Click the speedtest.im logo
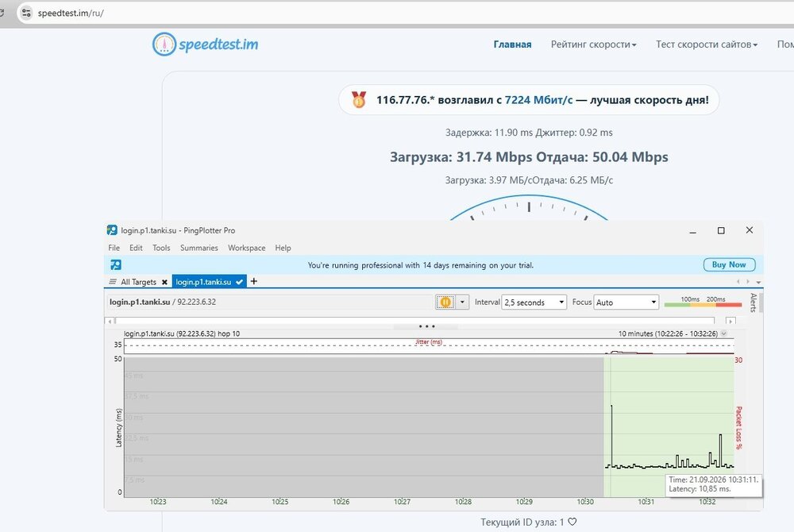794x532 pixels. coord(205,44)
